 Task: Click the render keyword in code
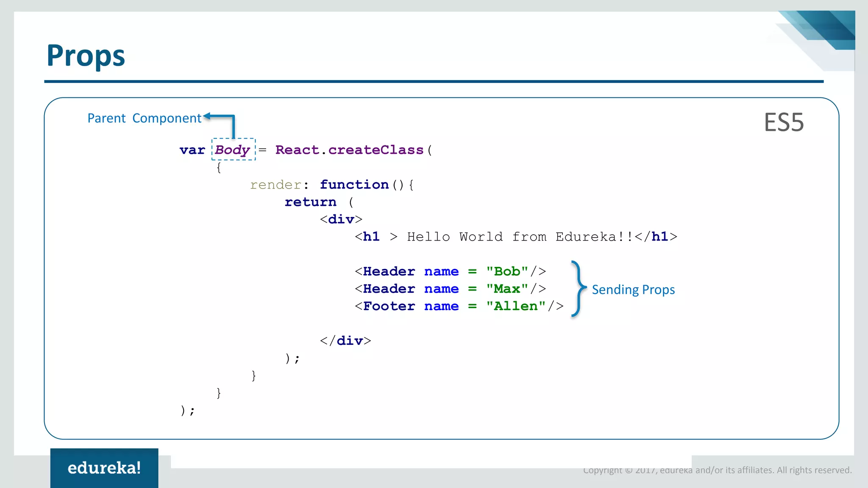[275, 185]
